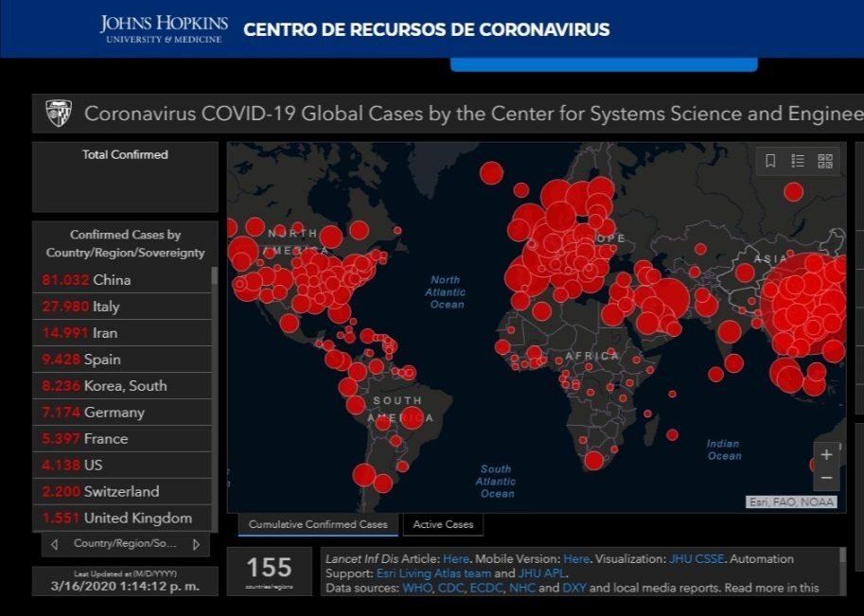
Task: Switch to Cumulative Confirmed Cases tab
Action: (x=318, y=524)
